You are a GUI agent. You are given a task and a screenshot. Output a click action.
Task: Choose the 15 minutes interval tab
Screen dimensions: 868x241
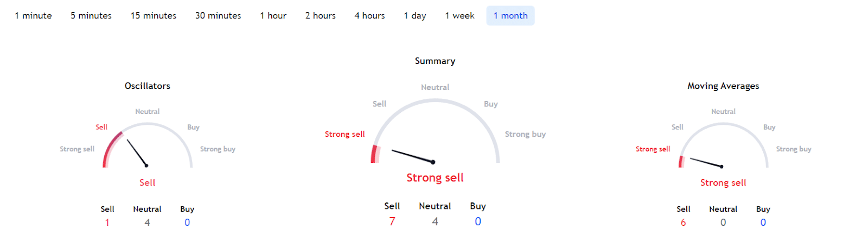click(154, 16)
